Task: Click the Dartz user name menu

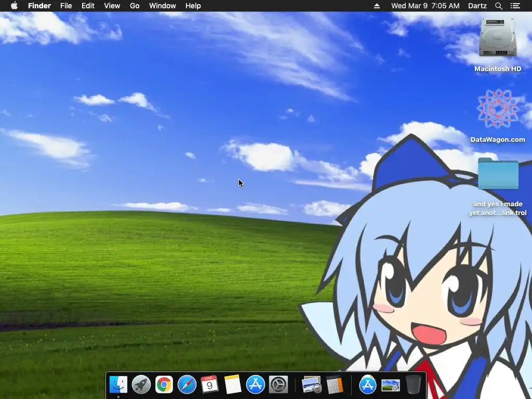Action: click(x=477, y=6)
